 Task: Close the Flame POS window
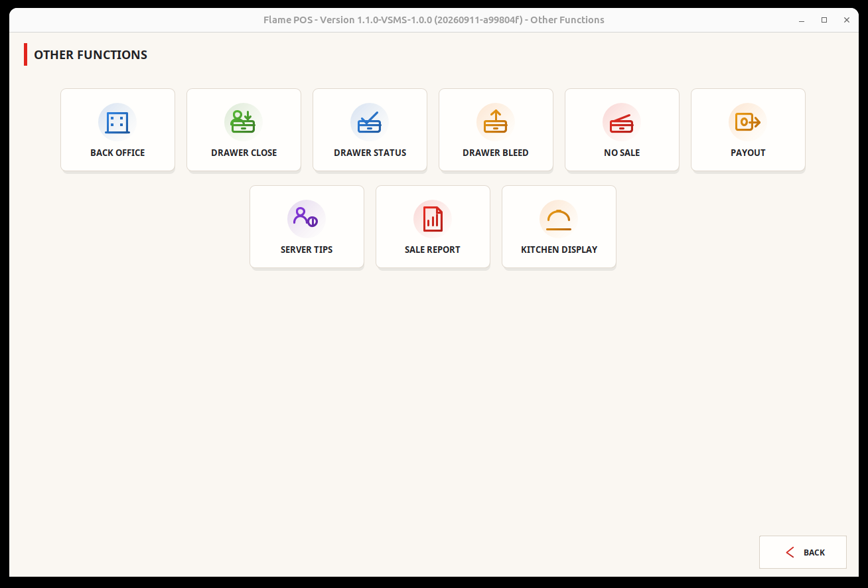click(847, 20)
